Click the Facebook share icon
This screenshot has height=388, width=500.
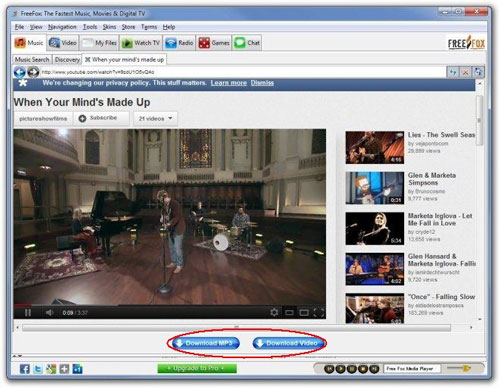(x=25, y=369)
